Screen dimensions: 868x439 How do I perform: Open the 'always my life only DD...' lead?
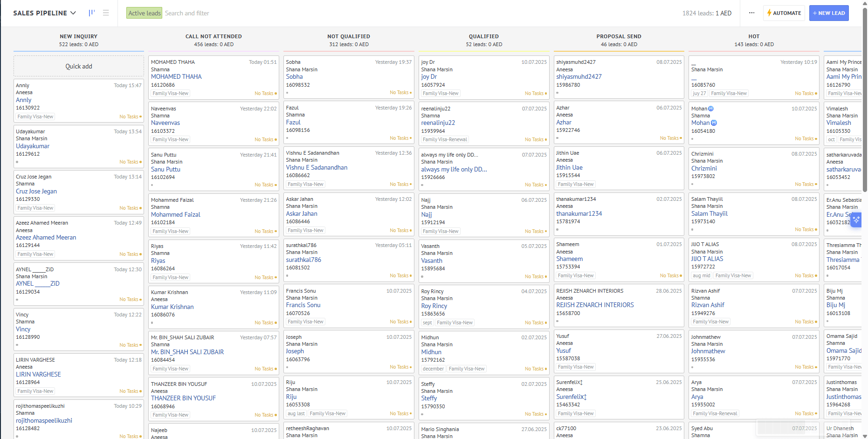click(454, 169)
